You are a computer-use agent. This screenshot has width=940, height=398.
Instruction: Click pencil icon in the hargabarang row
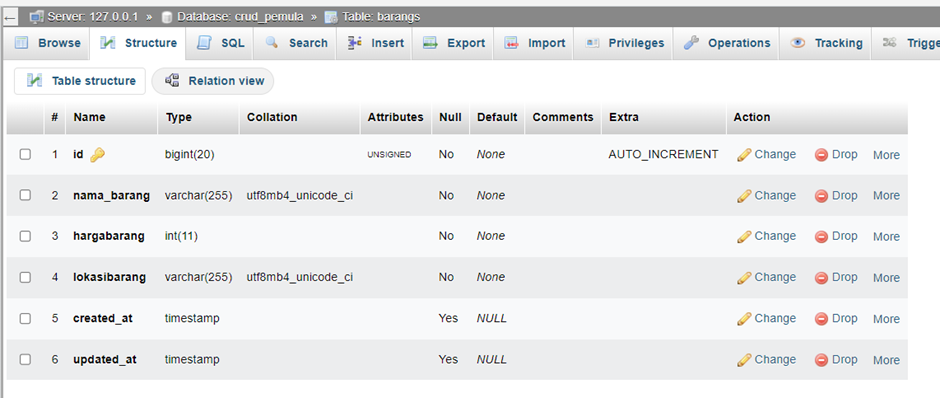click(x=744, y=237)
